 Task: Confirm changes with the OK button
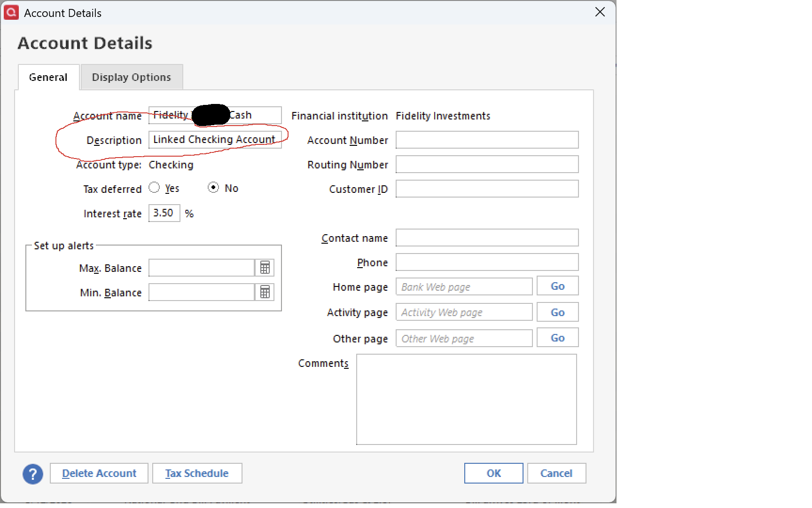coord(493,473)
